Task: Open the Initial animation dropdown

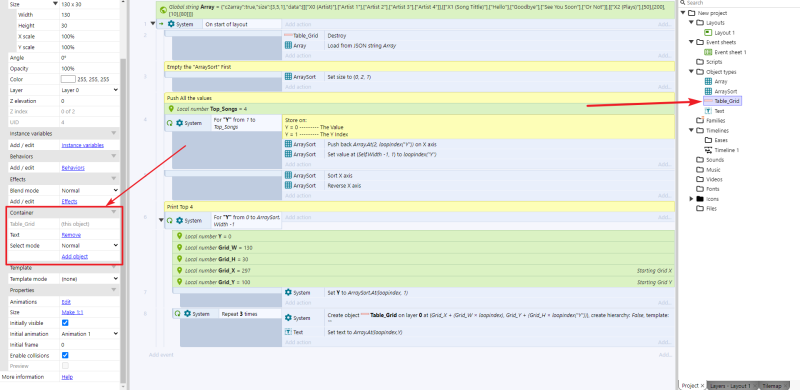Action: click(89, 334)
